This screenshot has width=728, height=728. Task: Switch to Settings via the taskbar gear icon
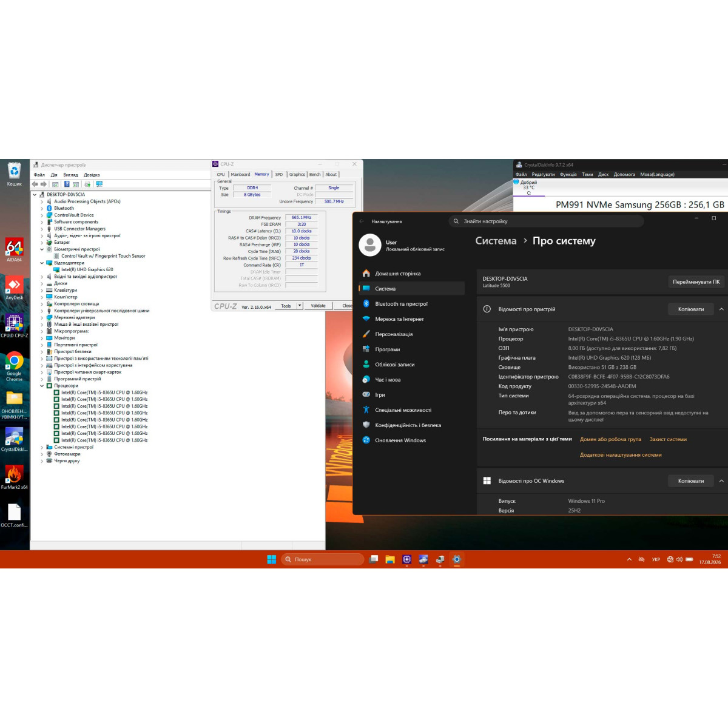click(x=457, y=559)
